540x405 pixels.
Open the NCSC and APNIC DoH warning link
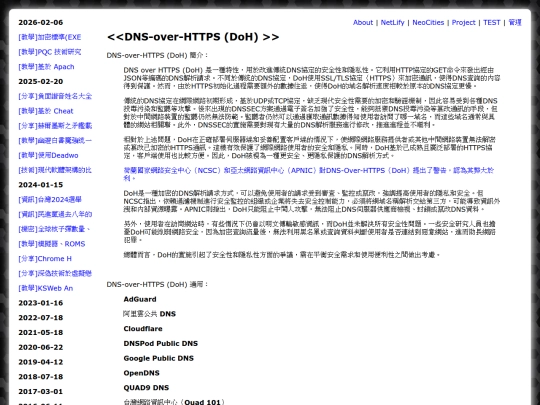point(309,174)
